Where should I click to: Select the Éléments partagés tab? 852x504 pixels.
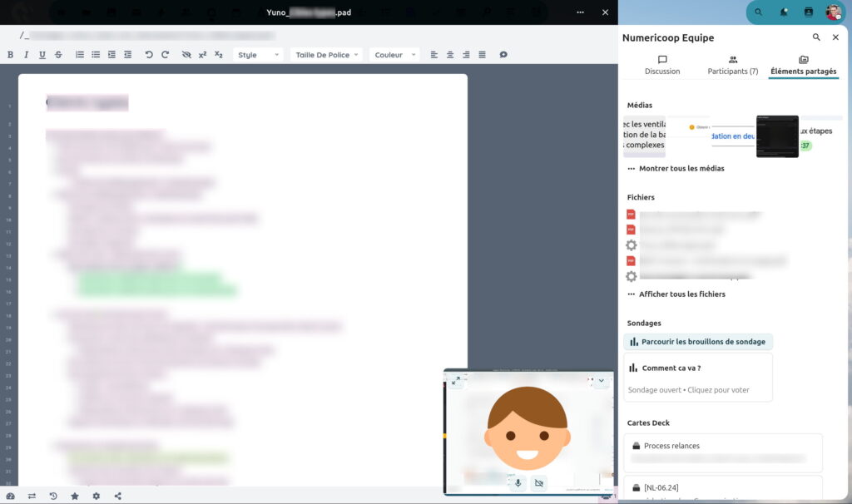(x=804, y=65)
